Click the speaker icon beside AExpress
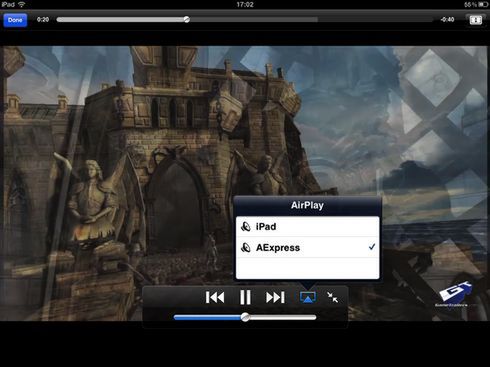 click(x=246, y=248)
